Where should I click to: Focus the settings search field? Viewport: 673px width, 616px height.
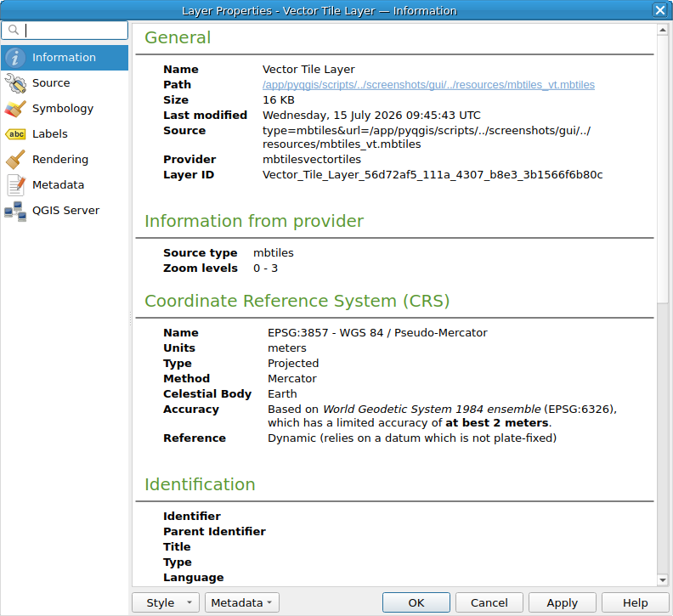coord(65,30)
